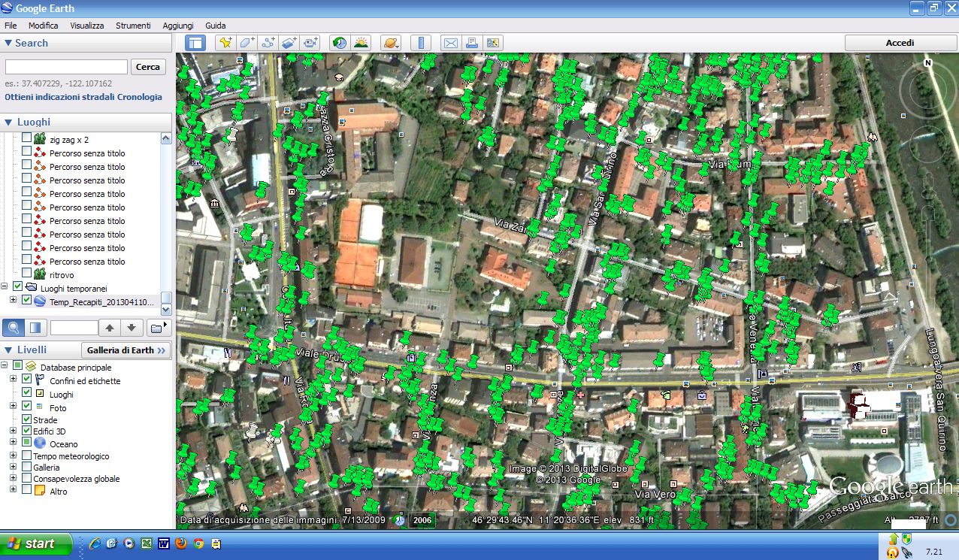Open the Aggiungi menu
The height and width of the screenshot is (560, 959).
click(178, 26)
